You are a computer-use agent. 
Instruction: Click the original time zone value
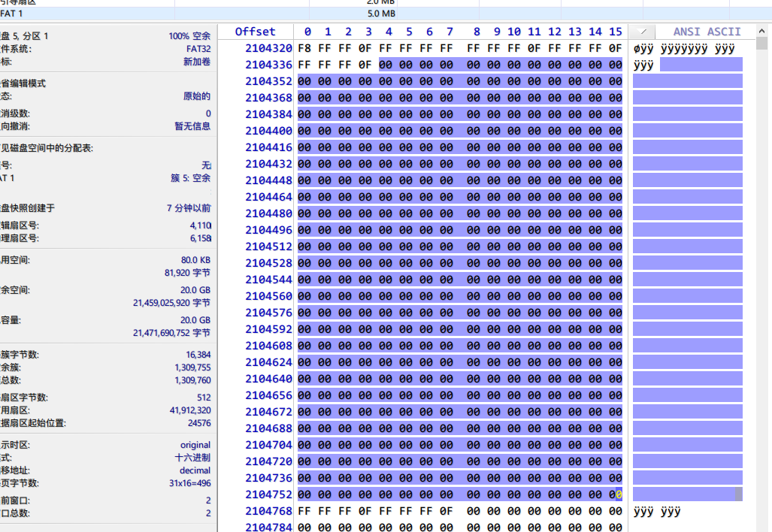pyautogui.click(x=195, y=445)
